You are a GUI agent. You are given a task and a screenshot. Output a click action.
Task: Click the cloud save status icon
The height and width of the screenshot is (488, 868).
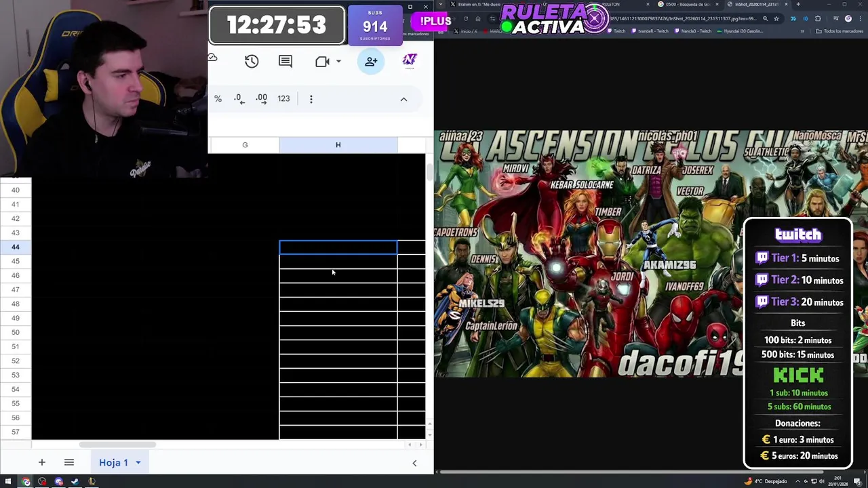(x=212, y=58)
